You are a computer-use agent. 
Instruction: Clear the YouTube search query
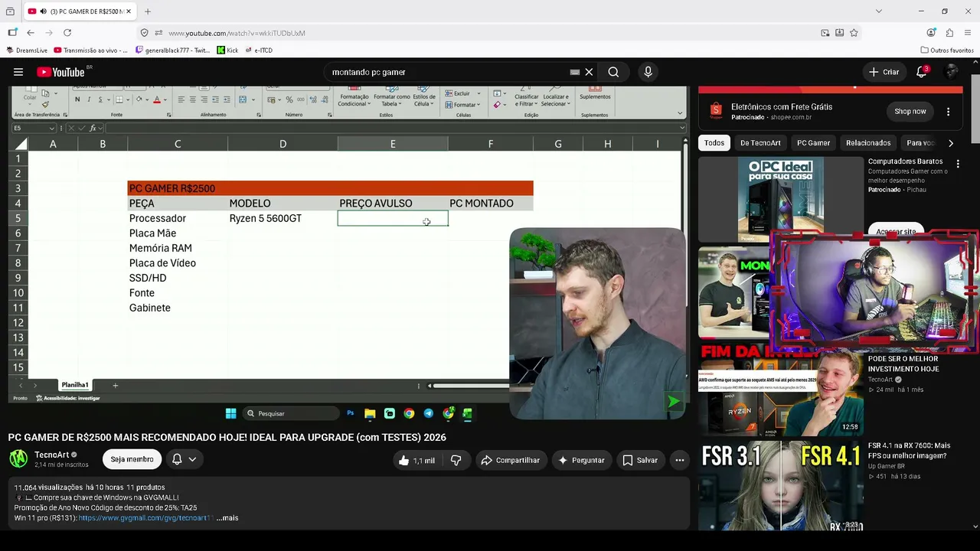[589, 72]
